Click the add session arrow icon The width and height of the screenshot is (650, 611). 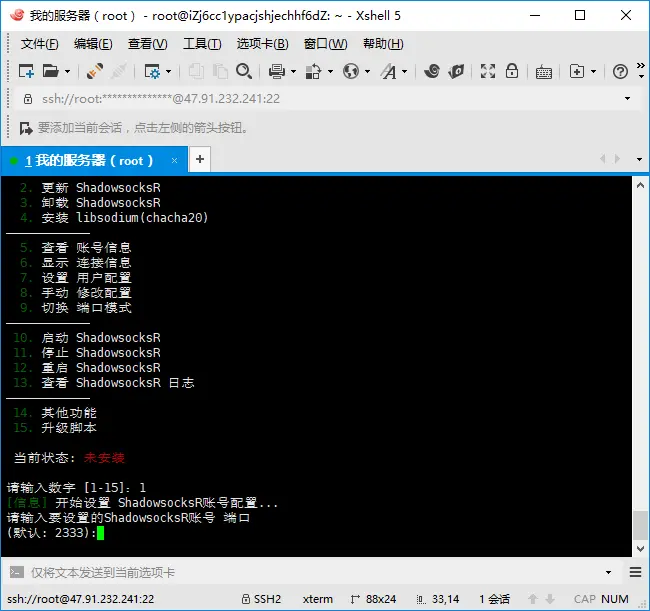(x=26, y=128)
